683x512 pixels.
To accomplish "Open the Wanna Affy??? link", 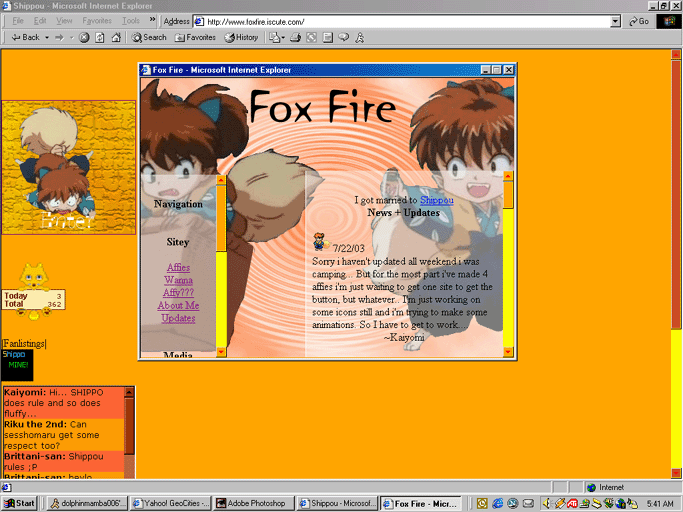I will [178, 286].
